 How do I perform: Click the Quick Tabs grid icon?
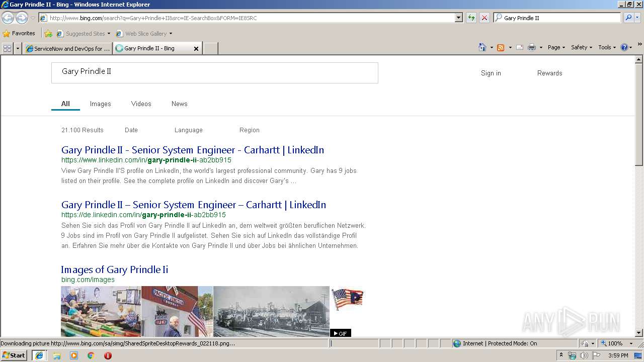[x=7, y=48]
